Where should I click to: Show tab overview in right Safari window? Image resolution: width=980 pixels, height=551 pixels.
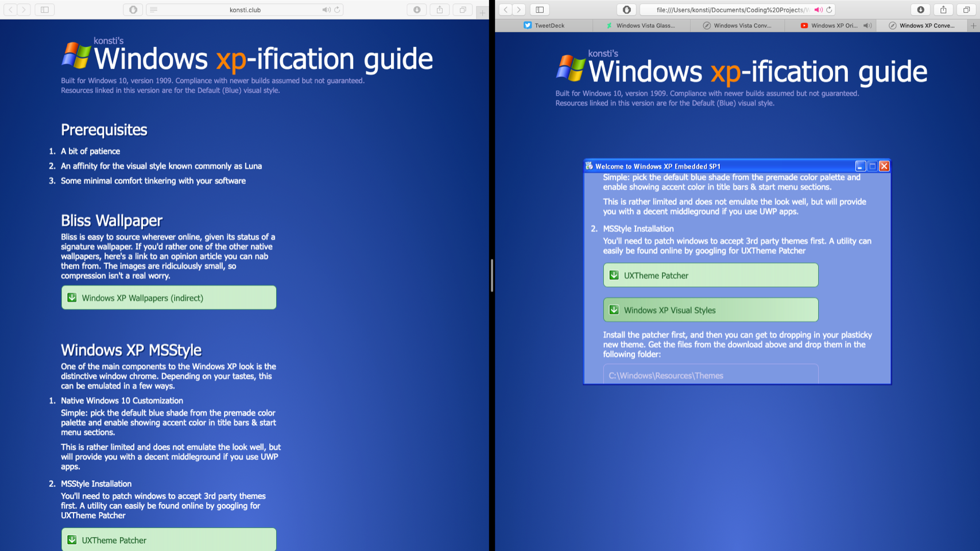966,10
